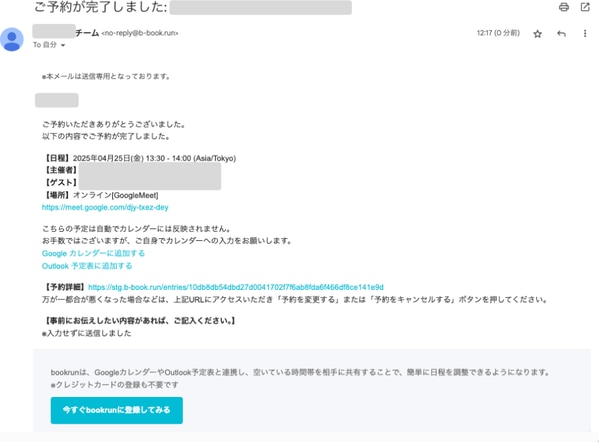This screenshot has width=599, height=442.
Task: Click the "To 自分" recipient text
Action: tap(45, 45)
